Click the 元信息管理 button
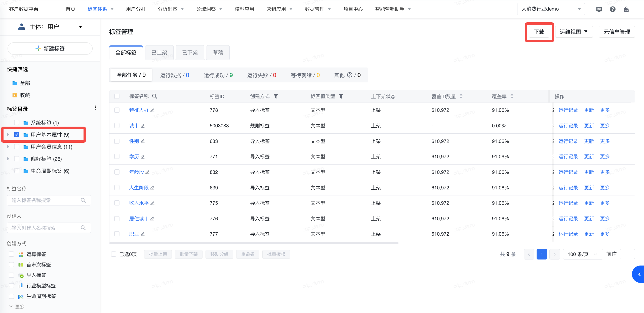Image resolution: width=644 pixels, height=313 pixels. coord(617,32)
